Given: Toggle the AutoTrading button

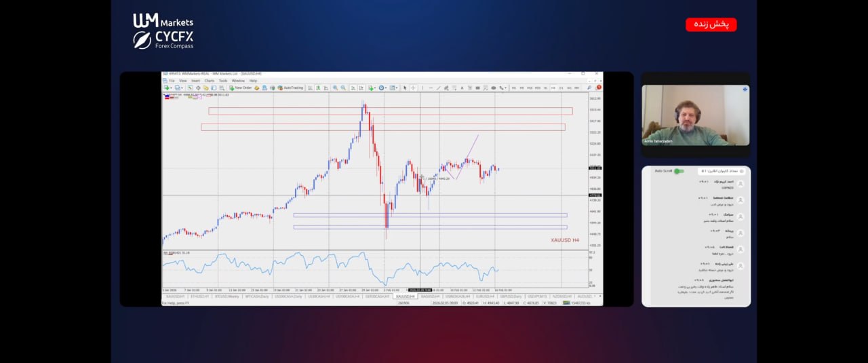Looking at the screenshot, I should coord(290,88).
